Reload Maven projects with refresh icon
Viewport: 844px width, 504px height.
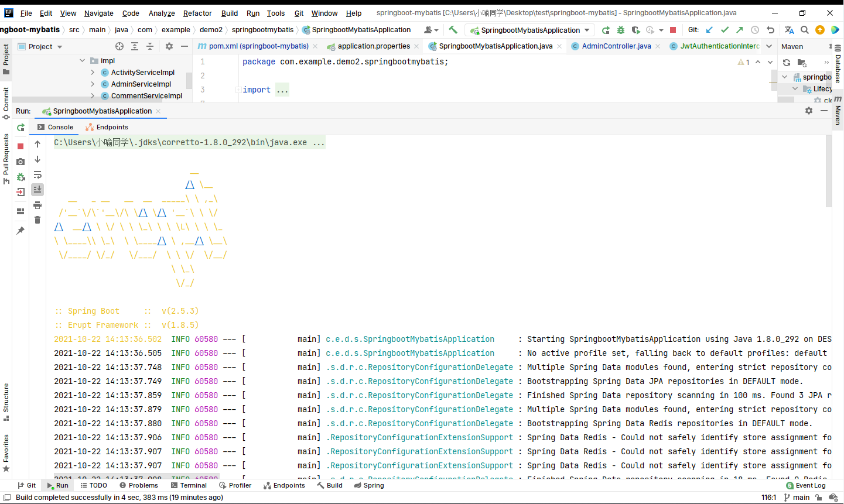[x=787, y=63]
